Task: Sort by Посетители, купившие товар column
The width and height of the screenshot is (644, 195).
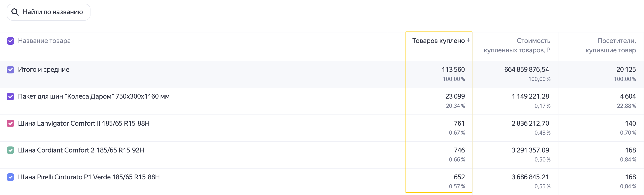Action: tap(610, 46)
